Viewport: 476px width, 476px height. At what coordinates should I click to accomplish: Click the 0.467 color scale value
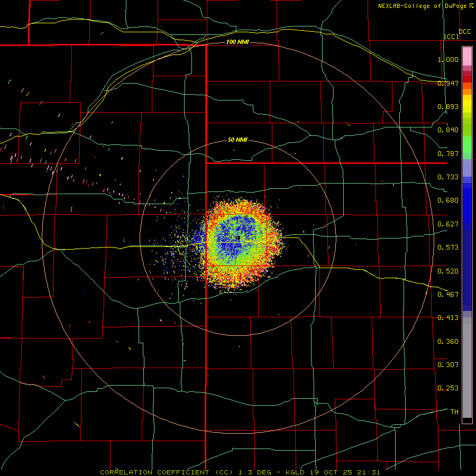(448, 294)
